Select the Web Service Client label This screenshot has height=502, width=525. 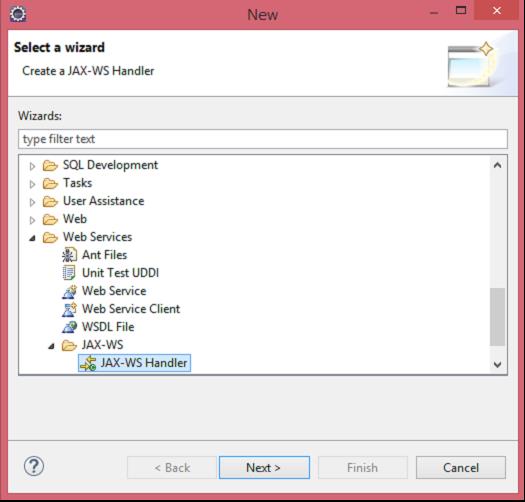point(131,309)
